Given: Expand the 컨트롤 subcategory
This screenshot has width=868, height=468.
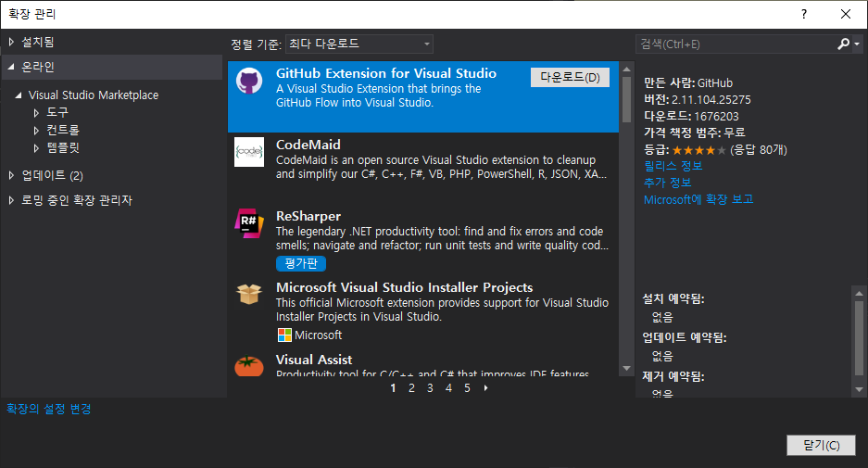Looking at the screenshot, I should (36, 130).
